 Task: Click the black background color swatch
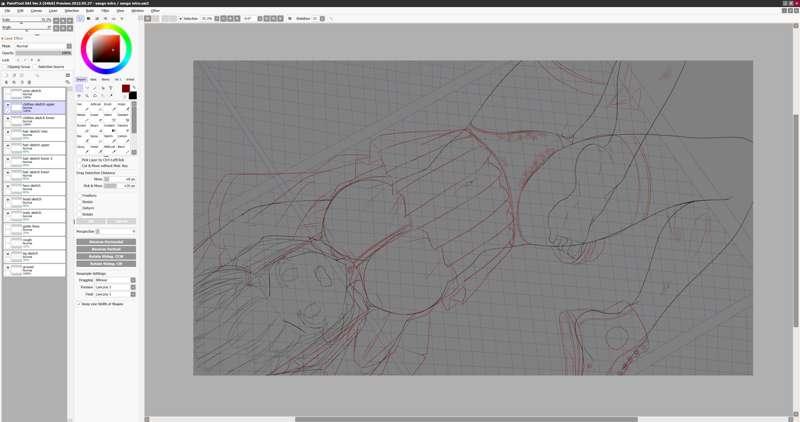(133, 95)
